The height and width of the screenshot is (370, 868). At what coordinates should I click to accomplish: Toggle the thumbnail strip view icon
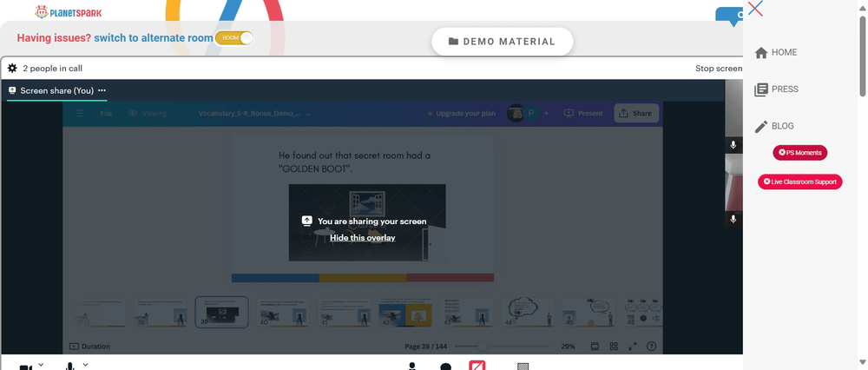595,347
